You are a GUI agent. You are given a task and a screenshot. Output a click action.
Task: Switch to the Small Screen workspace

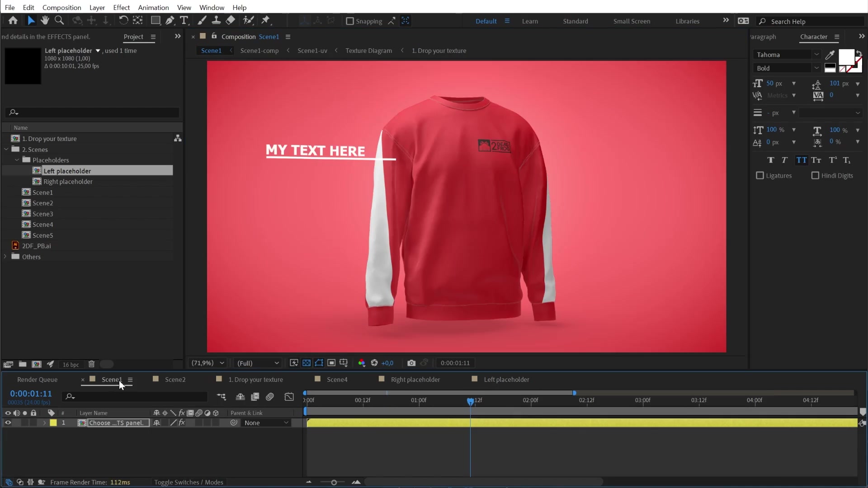pos(632,21)
